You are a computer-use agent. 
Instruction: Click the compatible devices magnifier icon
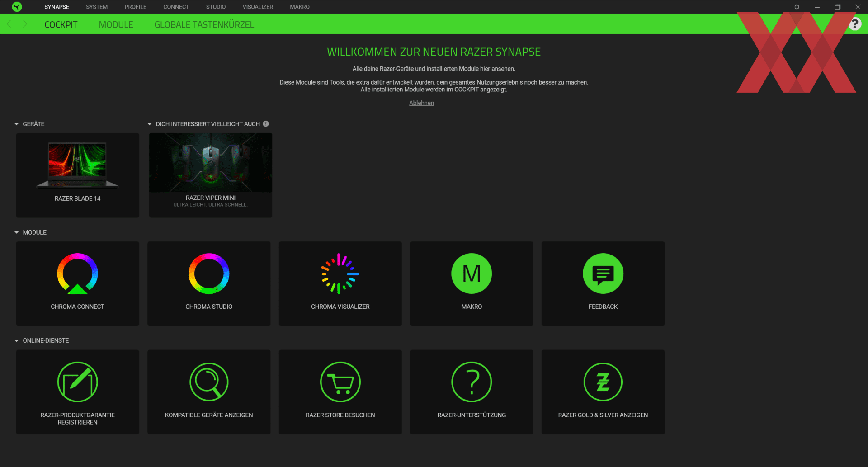[209, 382]
